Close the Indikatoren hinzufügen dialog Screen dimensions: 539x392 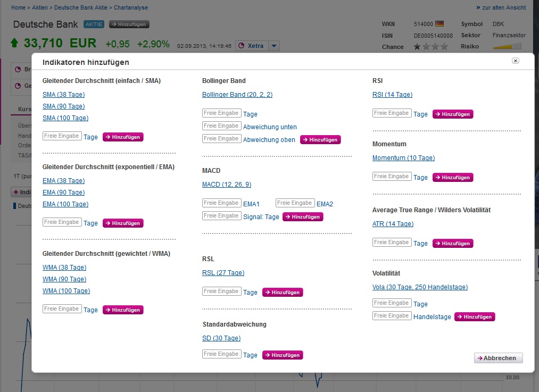(x=515, y=61)
